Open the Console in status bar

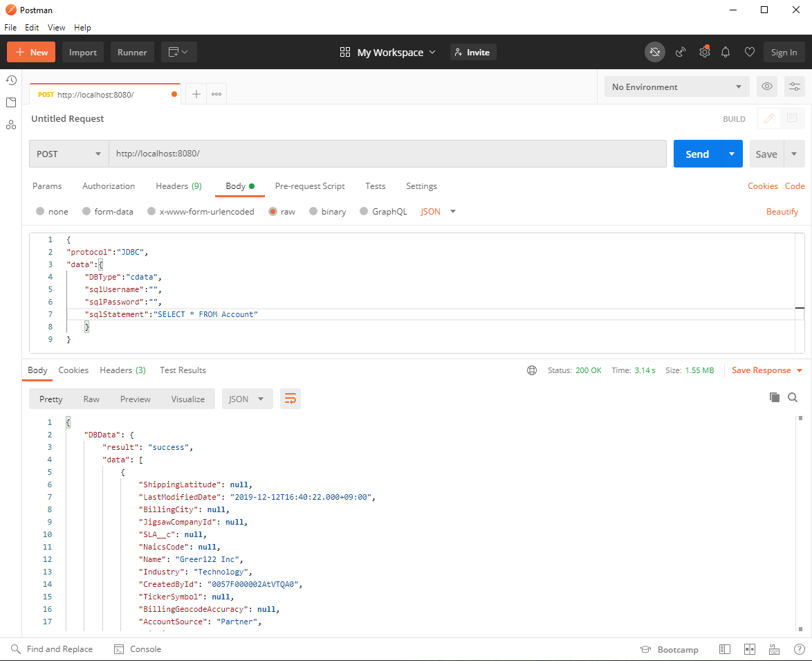(138, 649)
